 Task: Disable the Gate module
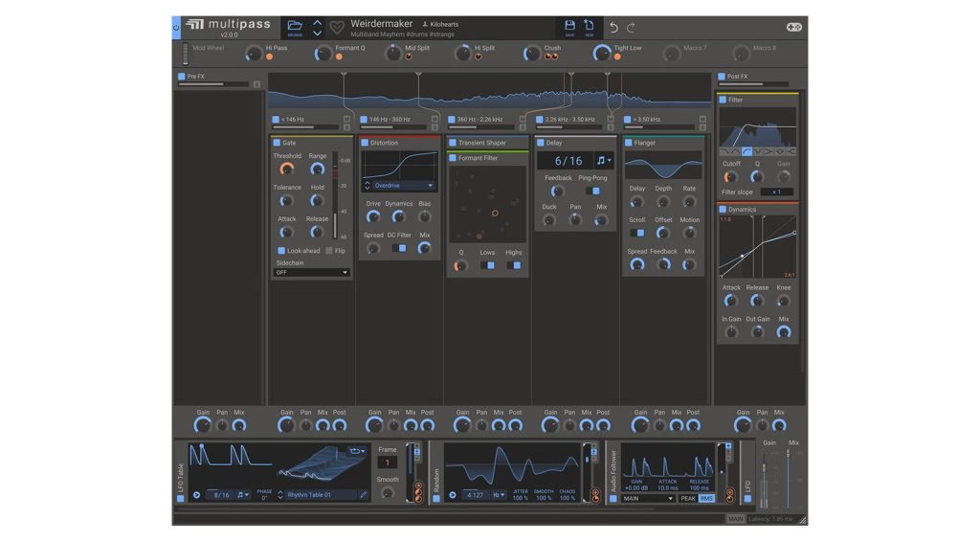pos(277,143)
